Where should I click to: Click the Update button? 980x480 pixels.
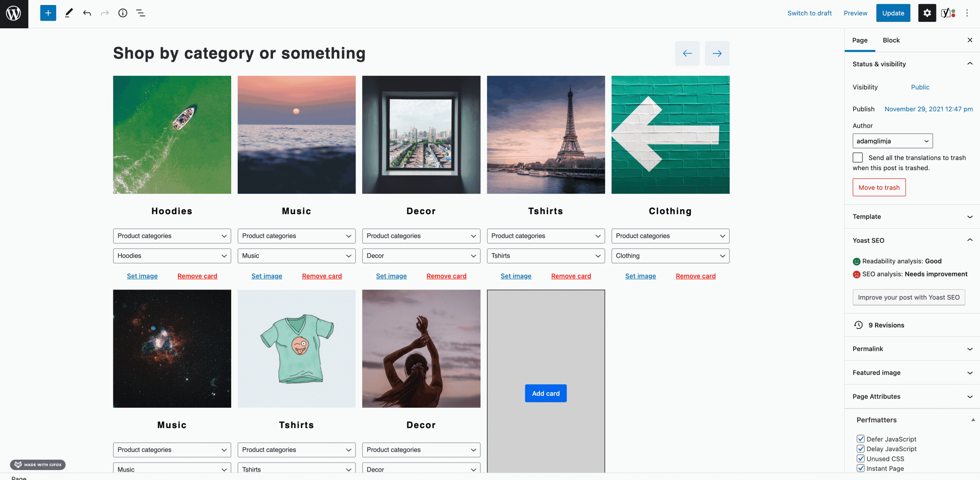893,13
